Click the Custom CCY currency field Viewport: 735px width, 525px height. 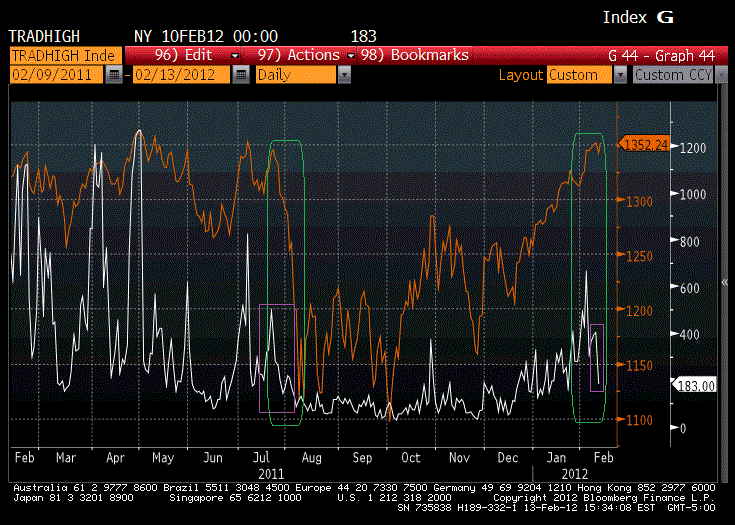click(x=673, y=75)
